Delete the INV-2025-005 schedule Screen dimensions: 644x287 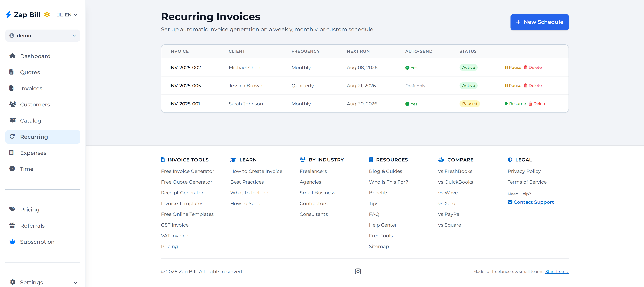point(532,86)
